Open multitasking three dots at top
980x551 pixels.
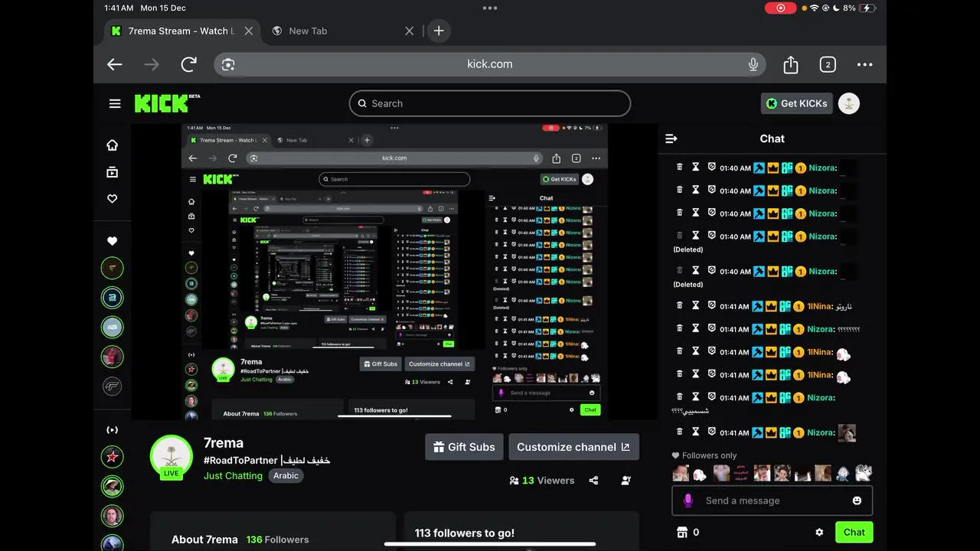click(x=490, y=8)
